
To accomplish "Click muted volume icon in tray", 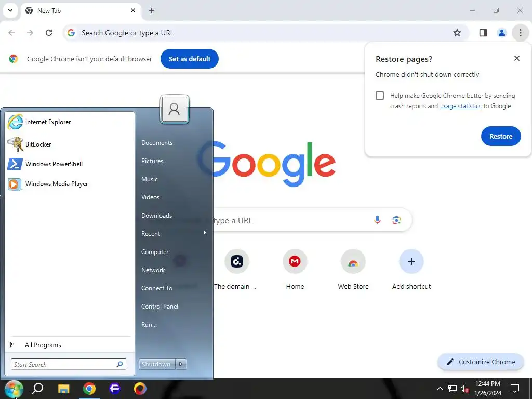I will pos(464,389).
